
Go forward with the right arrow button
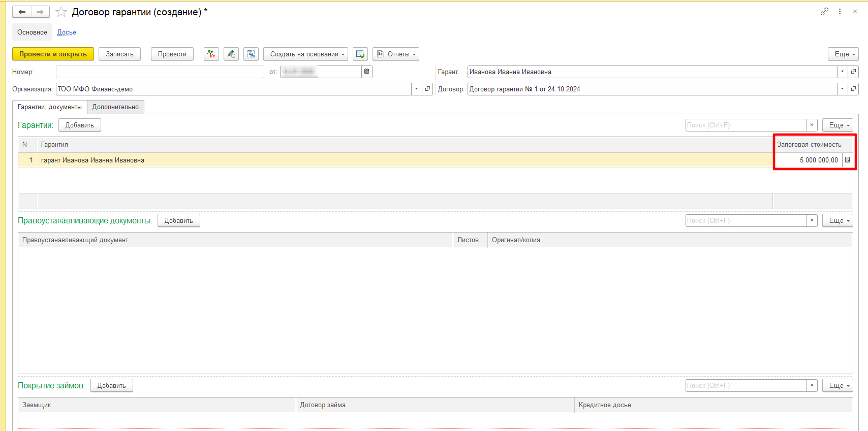tap(41, 12)
